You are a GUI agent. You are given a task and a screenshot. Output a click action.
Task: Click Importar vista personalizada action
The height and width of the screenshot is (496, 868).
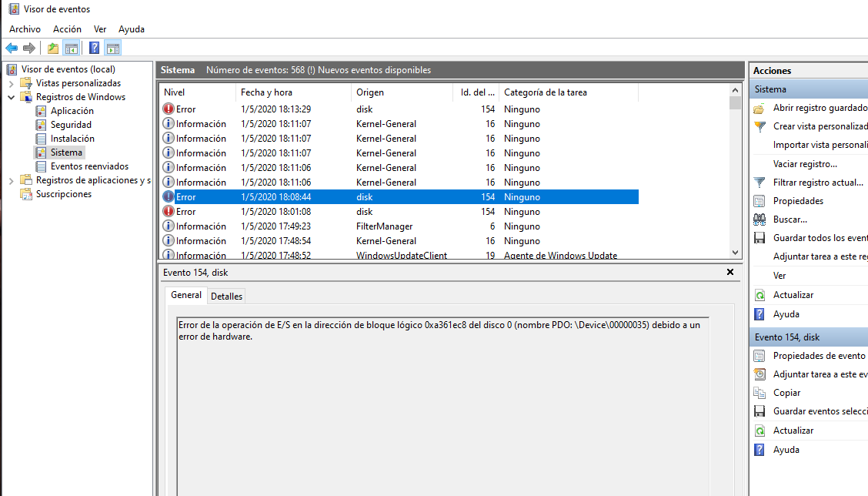820,145
